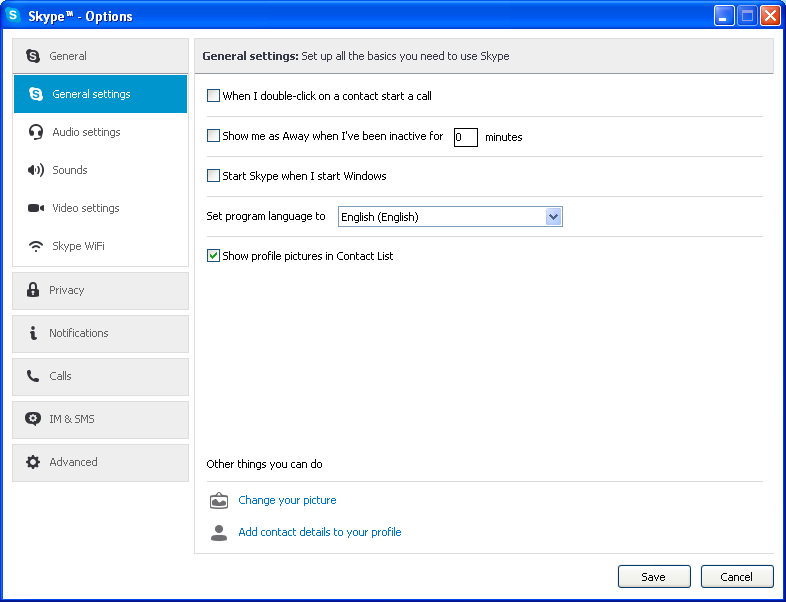Save the options
Screen dimensions: 786x602
(654, 576)
